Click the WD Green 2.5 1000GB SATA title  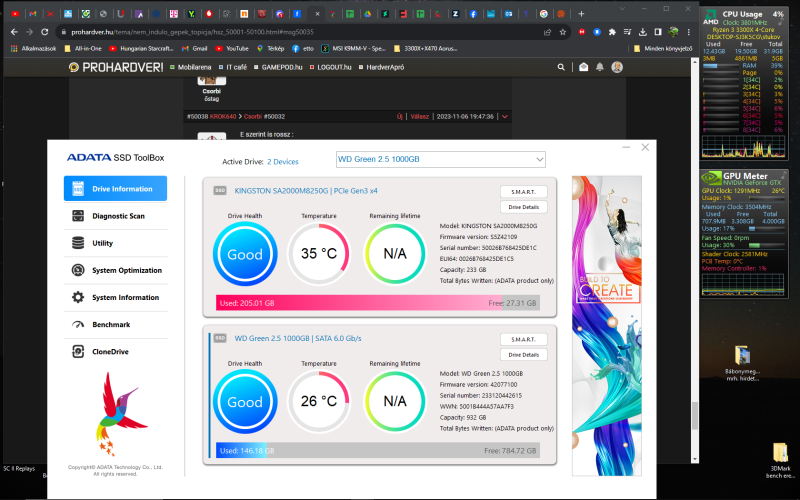click(x=297, y=338)
